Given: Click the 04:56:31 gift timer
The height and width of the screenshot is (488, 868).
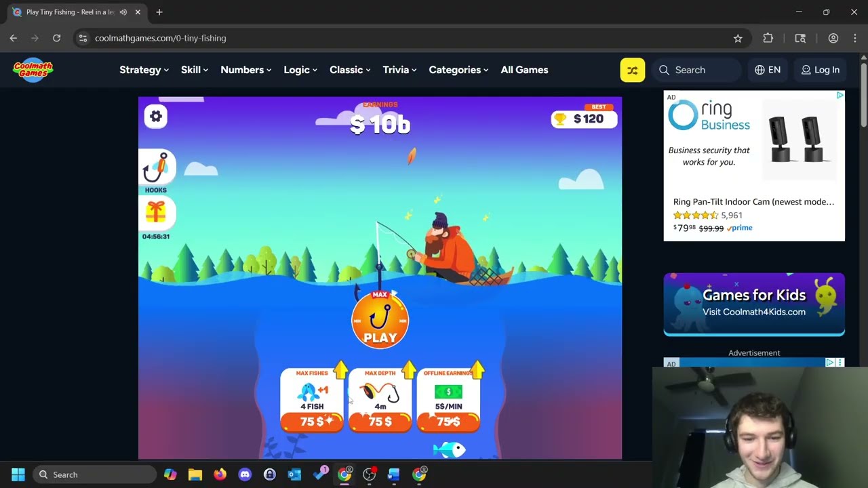Looking at the screenshot, I should [x=156, y=237].
